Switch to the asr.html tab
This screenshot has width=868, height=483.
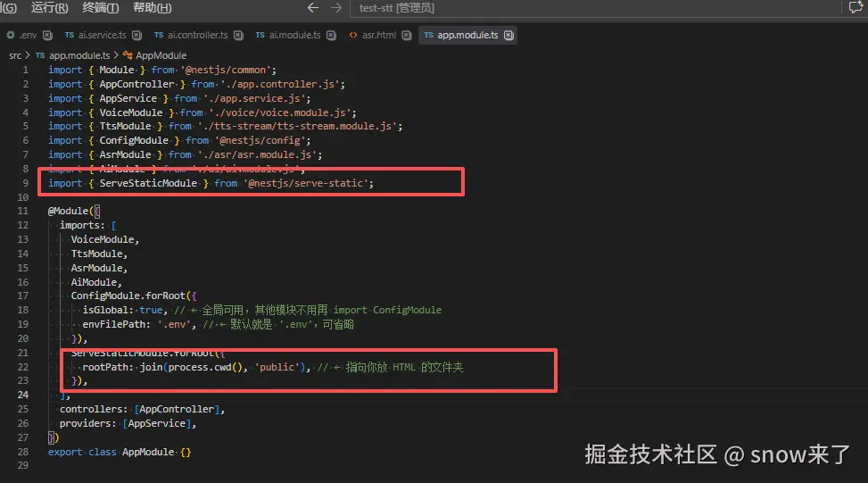click(x=379, y=35)
